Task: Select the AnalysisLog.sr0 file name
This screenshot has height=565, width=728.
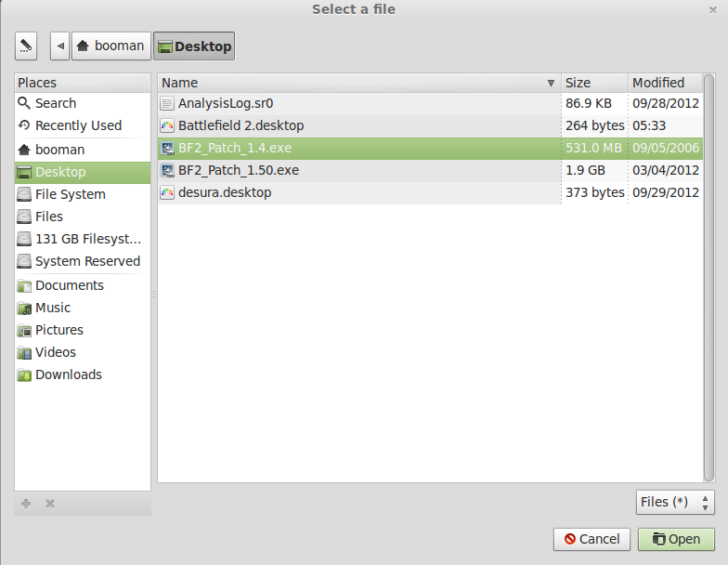Action: [226, 103]
